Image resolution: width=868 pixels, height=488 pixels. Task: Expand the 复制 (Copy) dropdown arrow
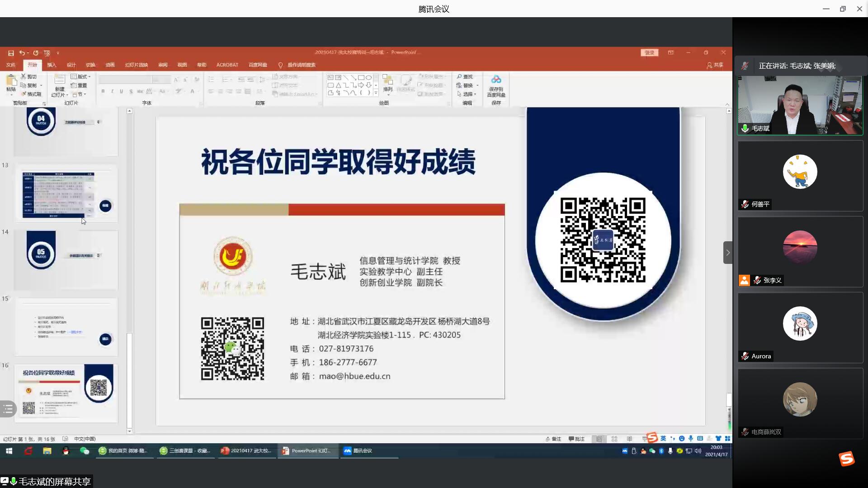41,85
